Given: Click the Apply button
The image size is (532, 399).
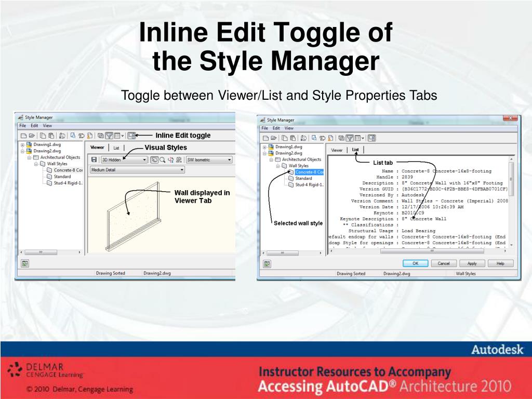Looking at the screenshot, I should tap(472, 263).
